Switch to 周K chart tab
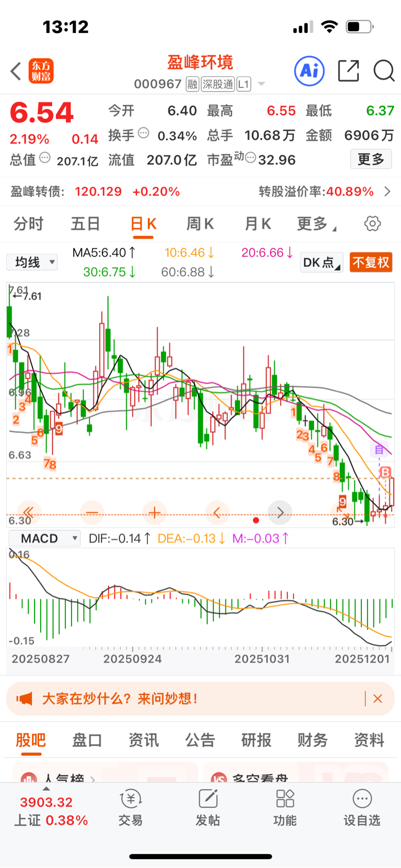The height and width of the screenshot is (868, 401). [x=200, y=224]
